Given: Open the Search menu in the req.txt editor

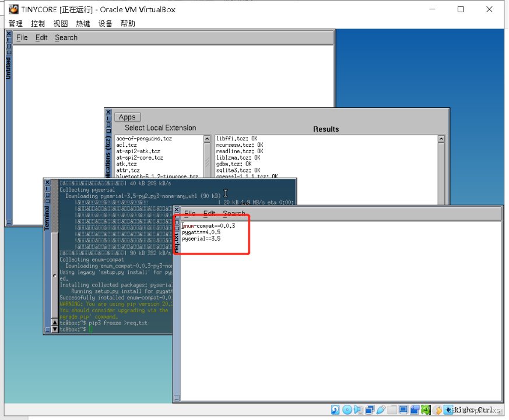Looking at the screenshot, I should (x=234, y=213).
